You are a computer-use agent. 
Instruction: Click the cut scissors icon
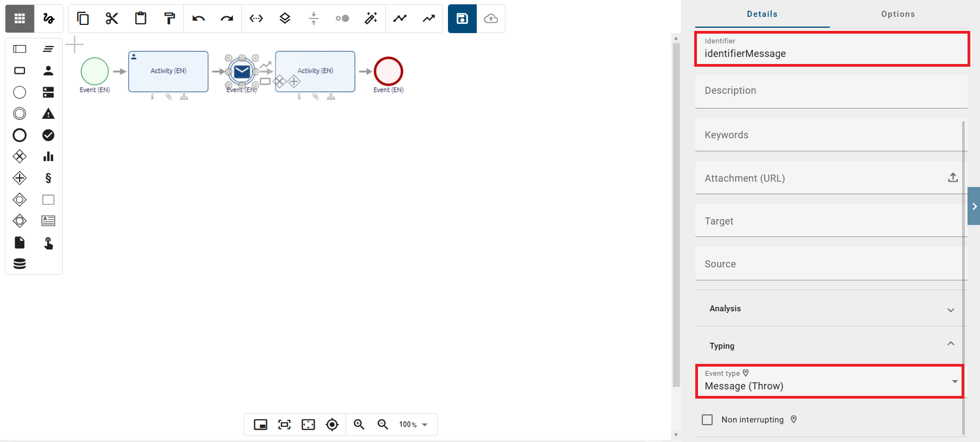pyautogui.click(x=112, y=18)
